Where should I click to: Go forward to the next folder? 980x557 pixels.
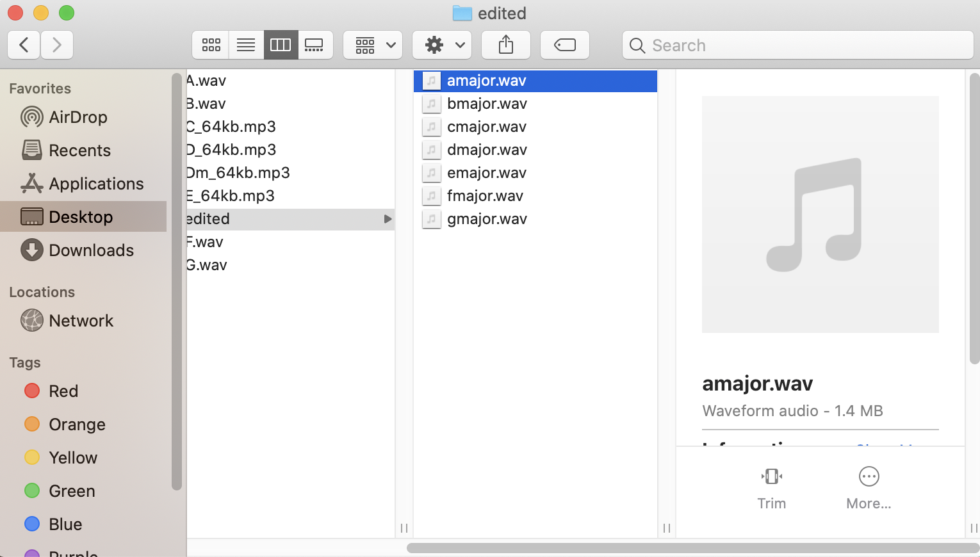57,45
